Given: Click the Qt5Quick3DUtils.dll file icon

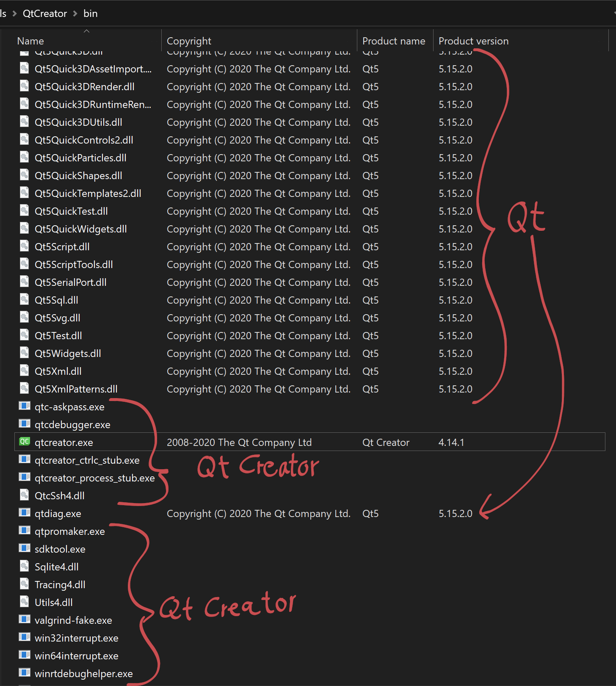Looking at the screenshot, I should 25,122.
